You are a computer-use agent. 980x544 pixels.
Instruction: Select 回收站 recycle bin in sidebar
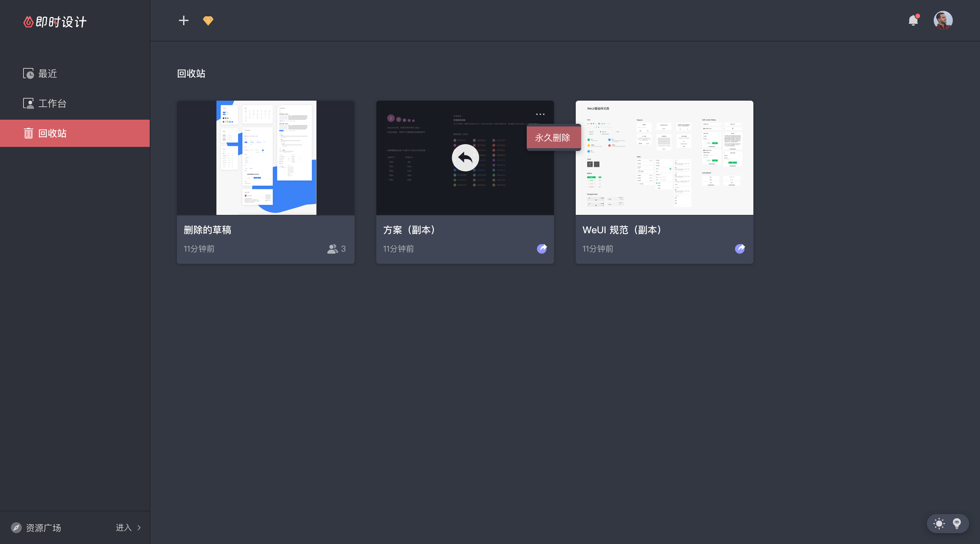75,133
